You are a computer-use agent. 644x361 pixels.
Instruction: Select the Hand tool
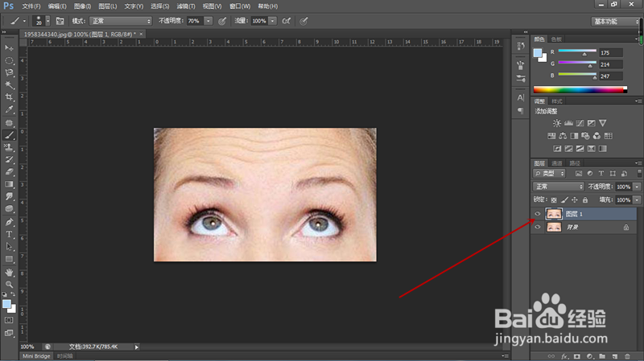tap(9, 273)
